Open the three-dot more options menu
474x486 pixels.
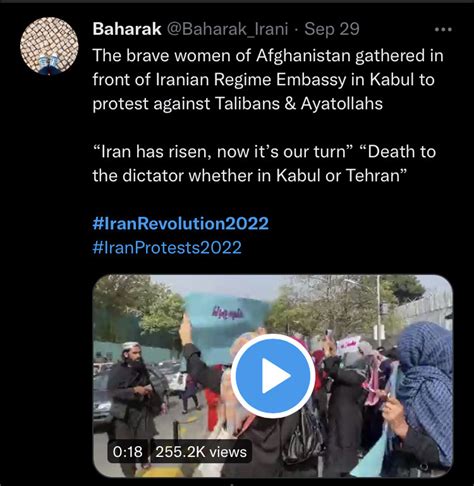point(443,30)
